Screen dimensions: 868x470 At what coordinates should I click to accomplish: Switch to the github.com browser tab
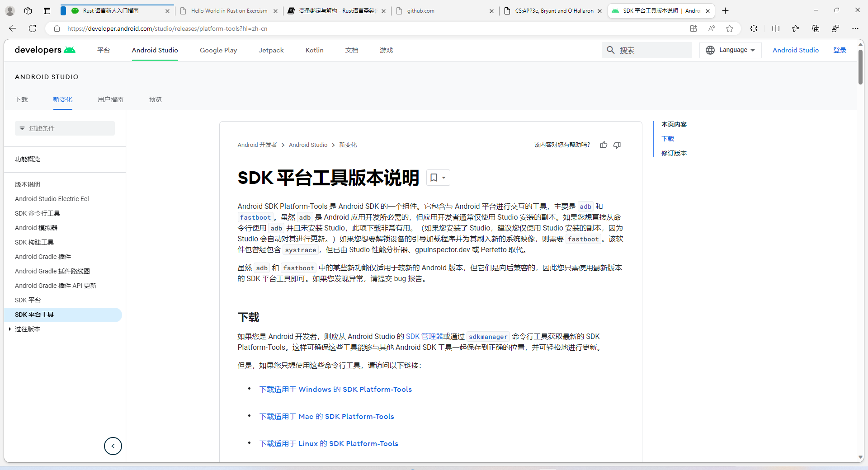pyautogui.click(x=421, y=10)
